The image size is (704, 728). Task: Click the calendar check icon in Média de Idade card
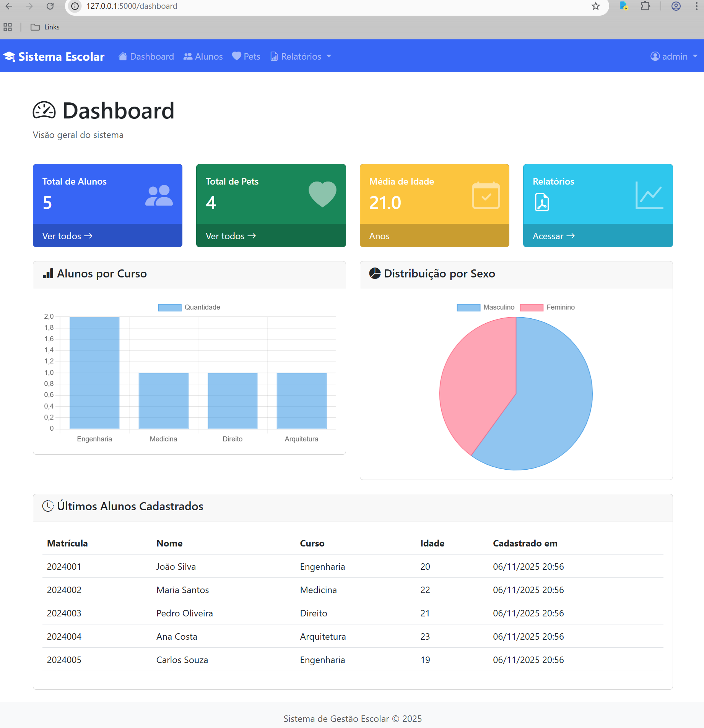coord(486,196)
